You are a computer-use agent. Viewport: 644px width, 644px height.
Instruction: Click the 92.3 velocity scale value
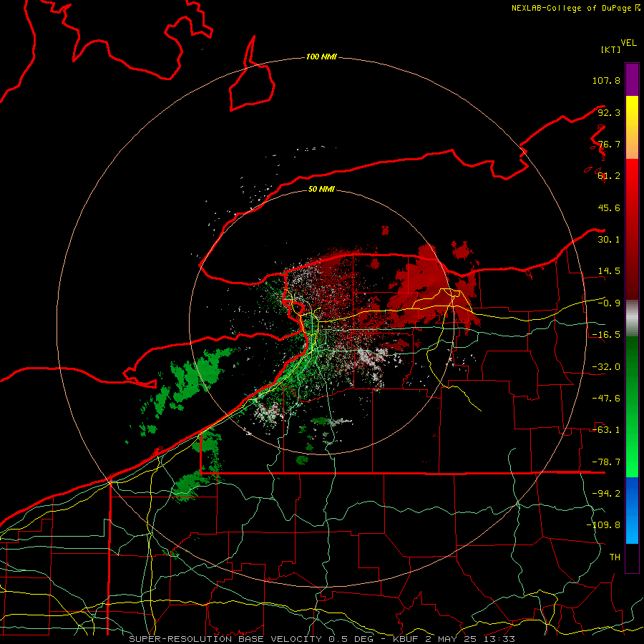point(609,112)
